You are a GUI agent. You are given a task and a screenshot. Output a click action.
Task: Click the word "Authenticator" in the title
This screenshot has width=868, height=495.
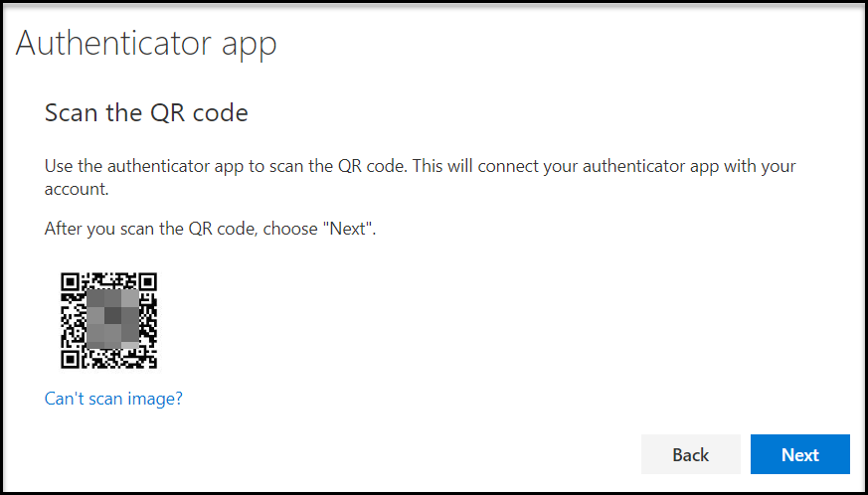tap(114, 43)
